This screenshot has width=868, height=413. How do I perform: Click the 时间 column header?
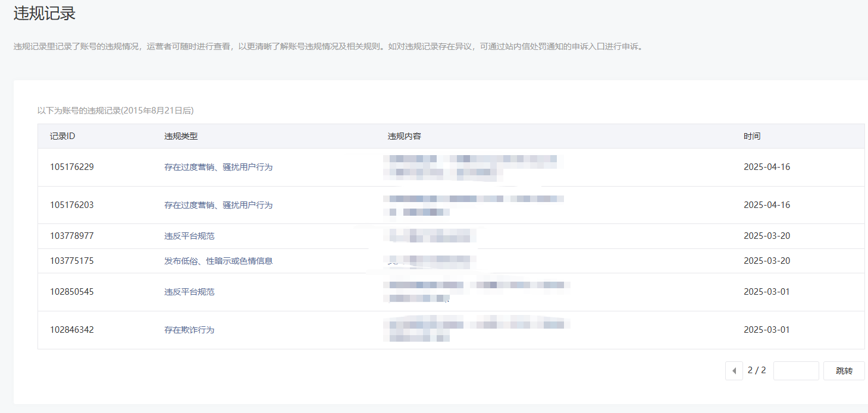point(752,136)
